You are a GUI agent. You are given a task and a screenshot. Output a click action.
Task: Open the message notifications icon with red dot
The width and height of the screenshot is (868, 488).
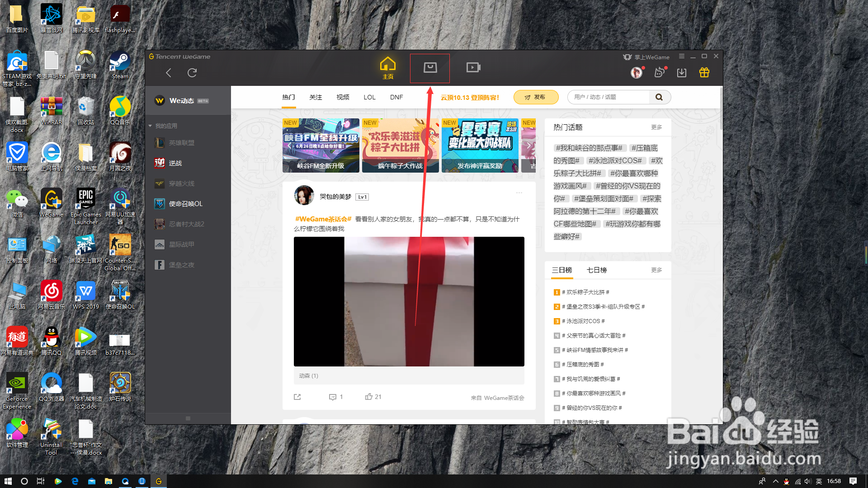(659, 72)
